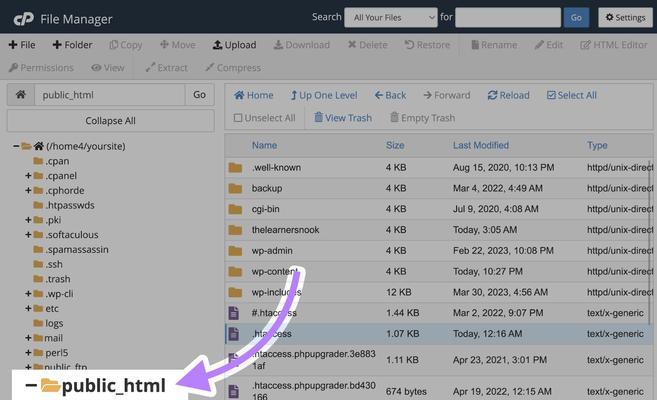Screen dimensions: 657x400
Task: Open the Settings gear button
Action: coord(625,18)
